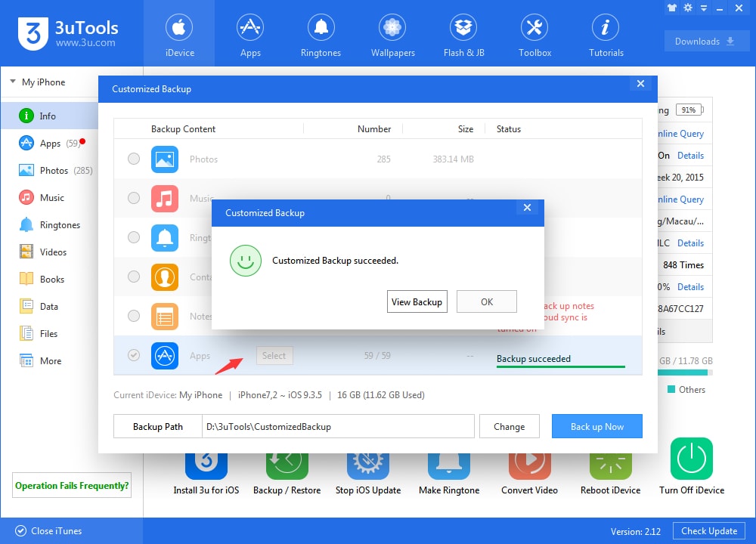The width and height of the screenshot is (756, 544).
Task: Click the Apps store icon in backup list
Action: [x=164, y=356]
